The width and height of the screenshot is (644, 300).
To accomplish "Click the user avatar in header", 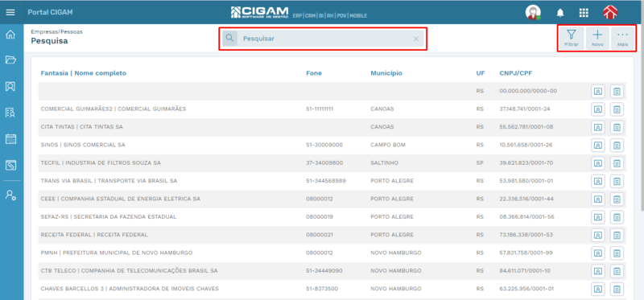I will click(533, 13).
